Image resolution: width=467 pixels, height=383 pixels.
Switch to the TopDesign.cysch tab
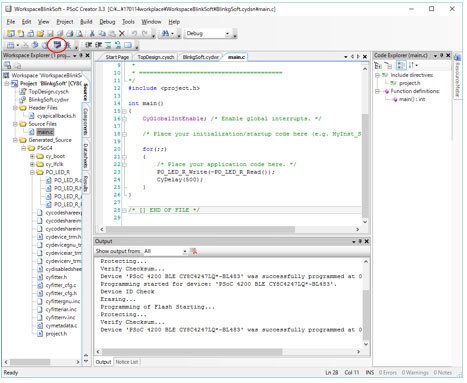[156, 57]
